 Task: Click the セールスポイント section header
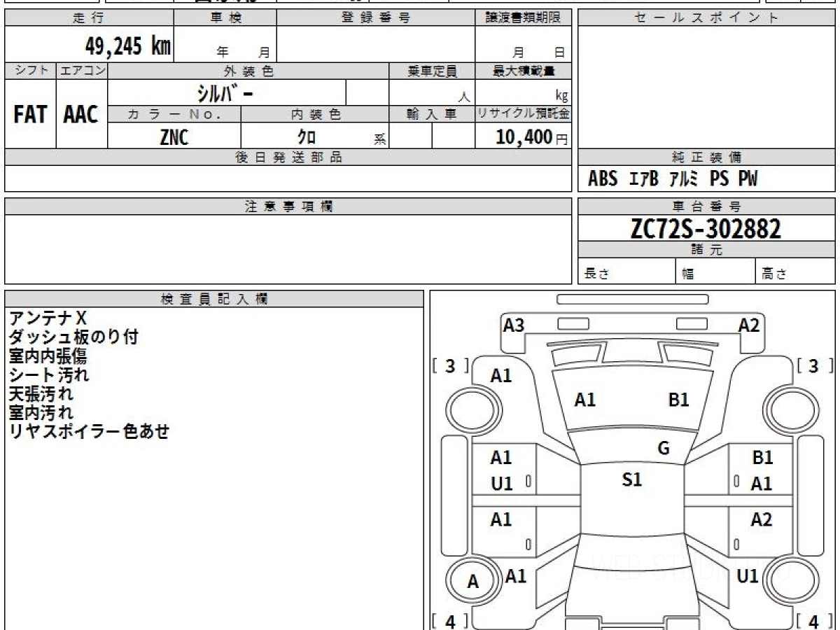coord(707,18)
